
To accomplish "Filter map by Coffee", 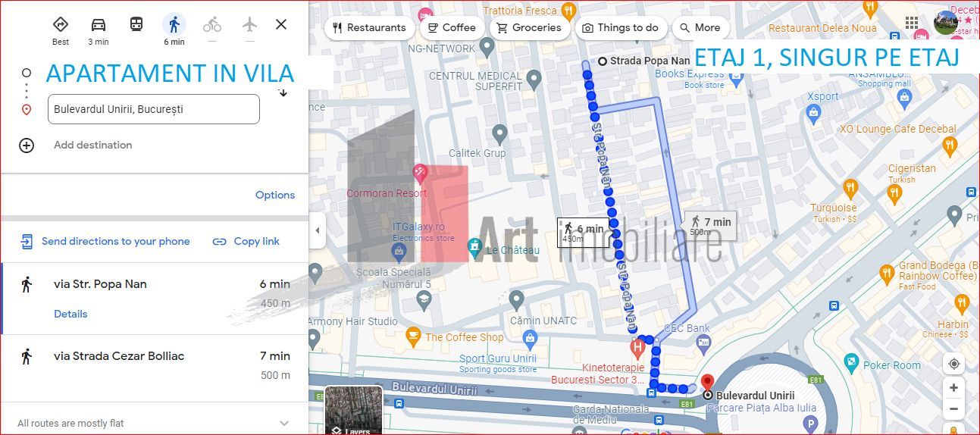I will click(452, 28).
